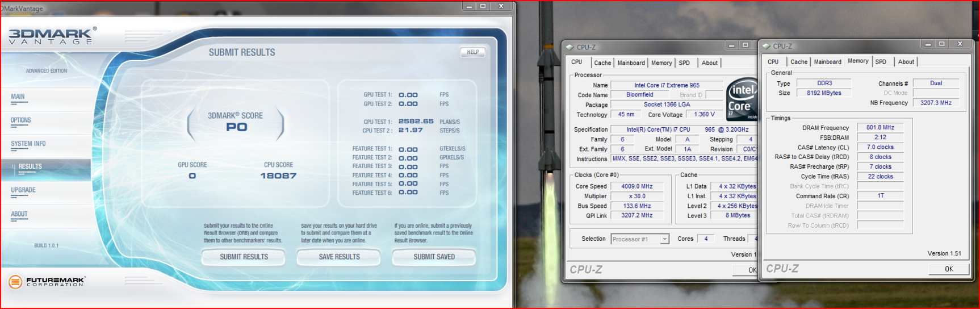Click the memory Type field DDR3
The height and width of the screenshot is (309, 980).
click(x=824, y=83)
